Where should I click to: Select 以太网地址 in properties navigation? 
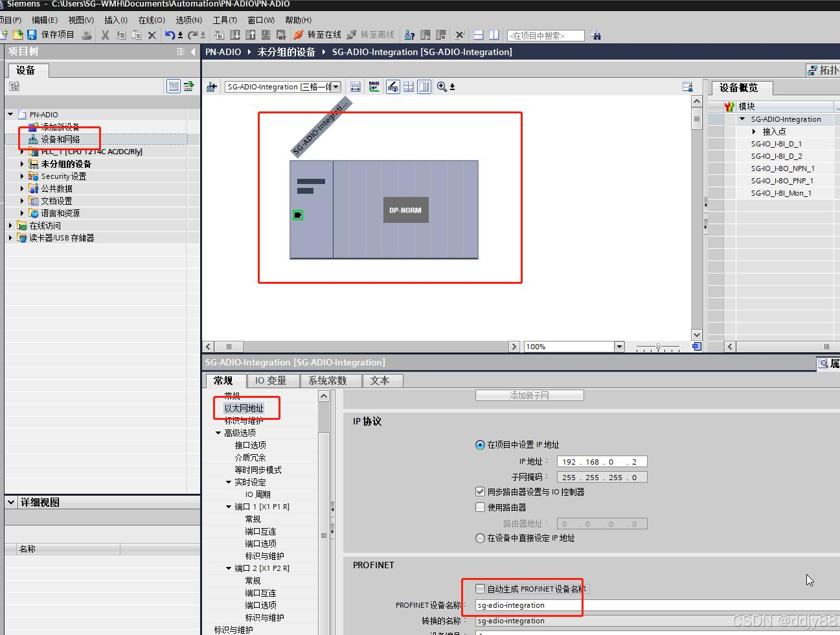coord(244,408)
